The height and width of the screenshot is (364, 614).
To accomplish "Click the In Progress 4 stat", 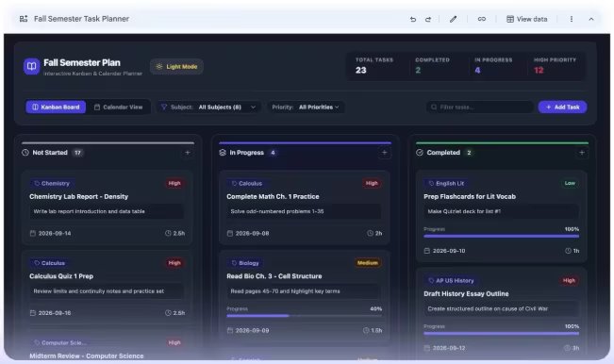I will coord(493,66).
